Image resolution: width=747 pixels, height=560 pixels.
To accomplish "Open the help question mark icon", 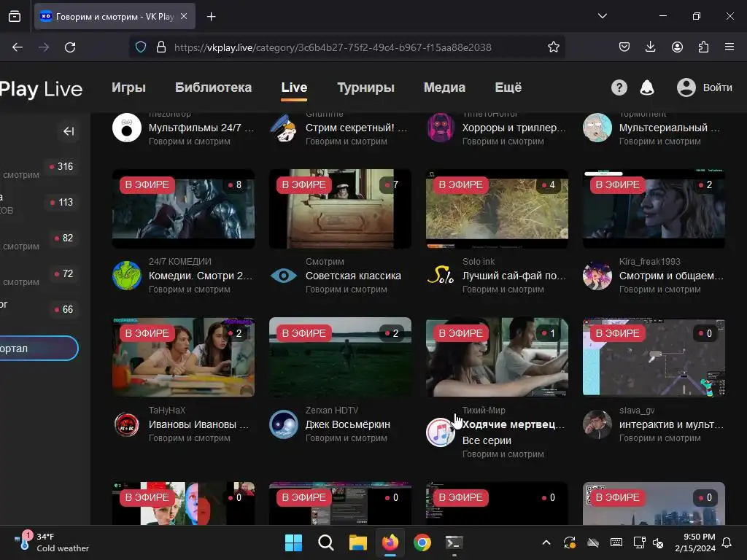I will pos(619,87).
